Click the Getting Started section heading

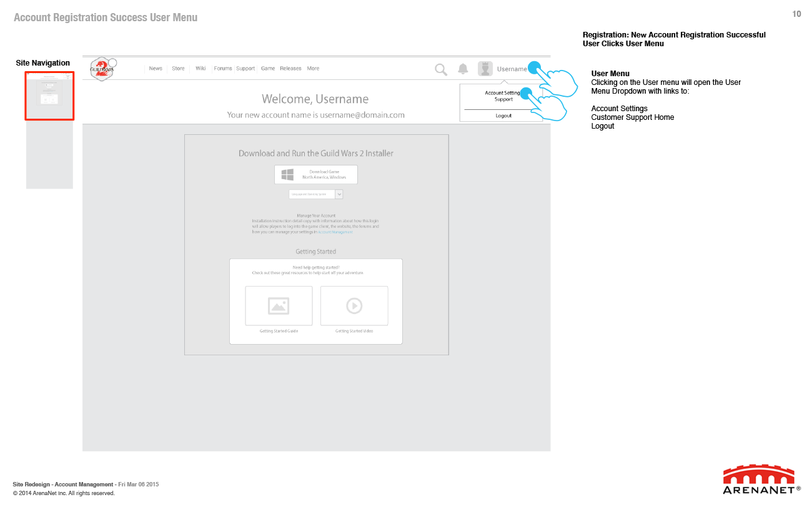coord(316,252)
